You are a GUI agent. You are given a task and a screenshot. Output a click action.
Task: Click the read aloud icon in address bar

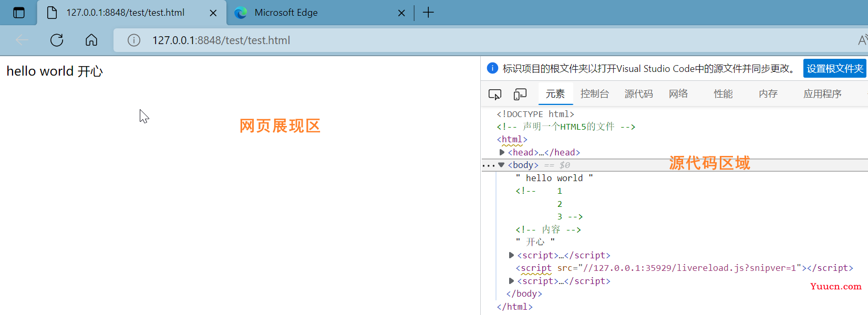[x=862, y=40]
